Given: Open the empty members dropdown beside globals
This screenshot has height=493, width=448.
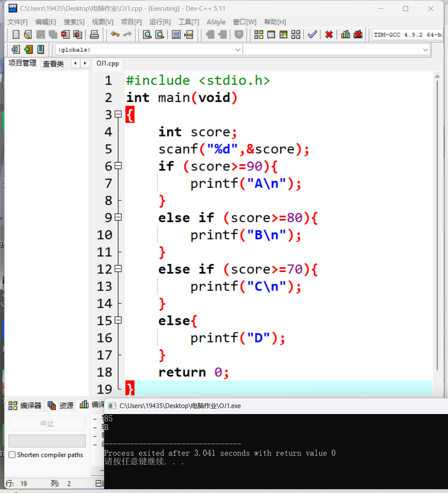Looking at the screenshot, I should tap(336, 50).
